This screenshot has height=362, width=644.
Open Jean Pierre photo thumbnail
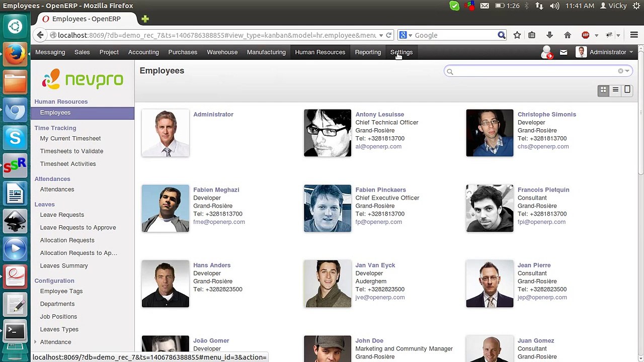(490, 284)
